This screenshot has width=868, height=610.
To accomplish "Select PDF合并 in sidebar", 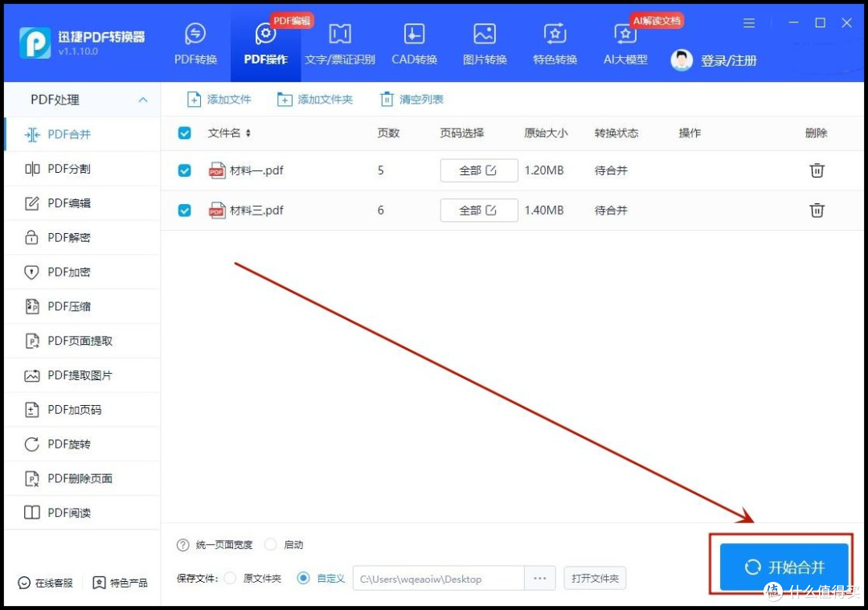I will [82, 134].
